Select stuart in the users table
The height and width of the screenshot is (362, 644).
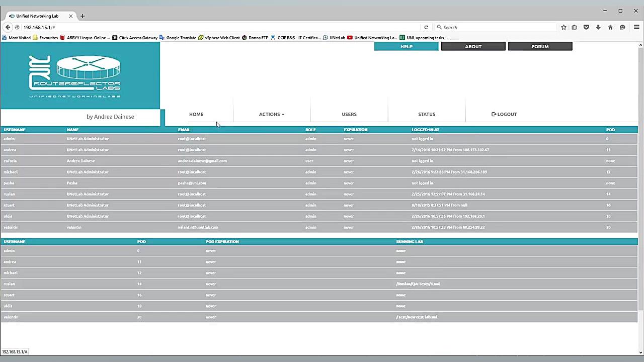coord(9,205)
